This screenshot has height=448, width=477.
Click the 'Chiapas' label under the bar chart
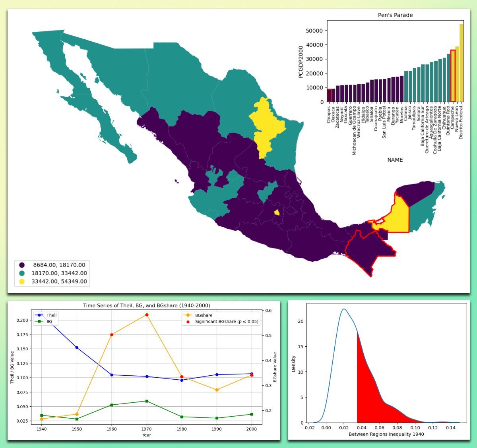(x=329, y=114)
